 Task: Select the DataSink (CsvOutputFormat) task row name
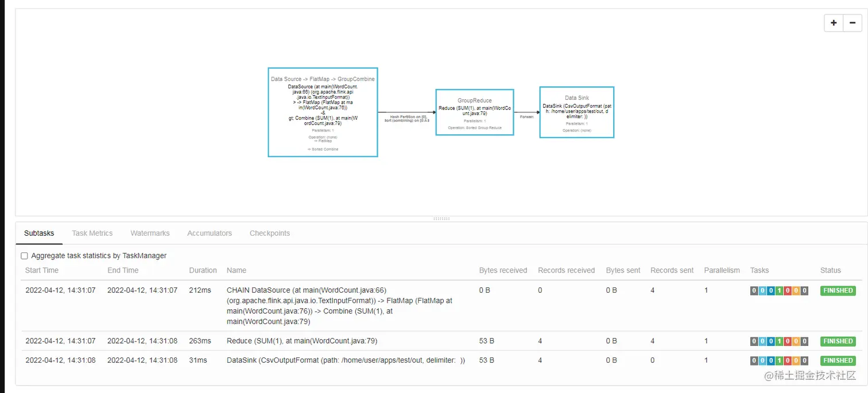click(x=346, y=360)
